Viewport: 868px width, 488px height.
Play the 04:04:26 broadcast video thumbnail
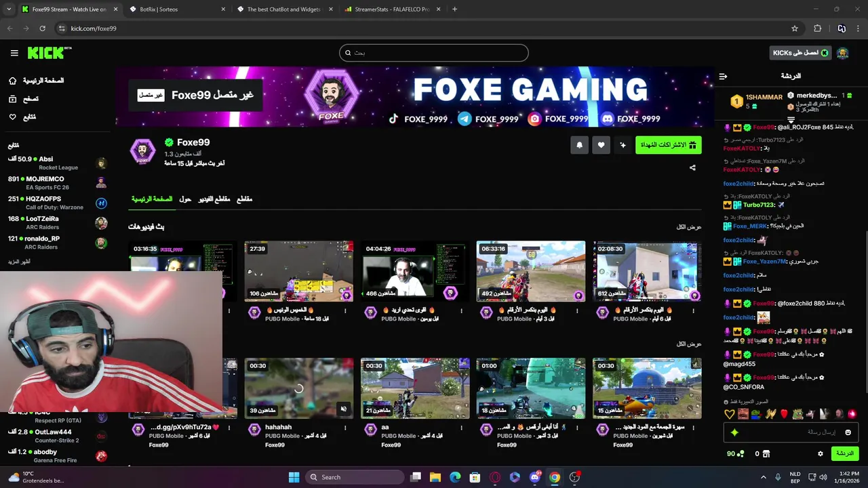tap(415, 271)
